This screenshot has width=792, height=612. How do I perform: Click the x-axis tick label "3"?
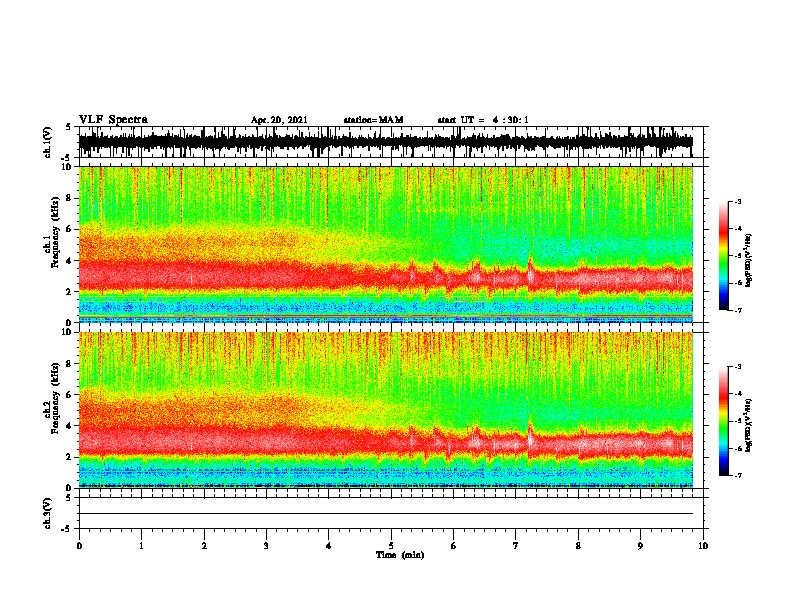[266, 545]
